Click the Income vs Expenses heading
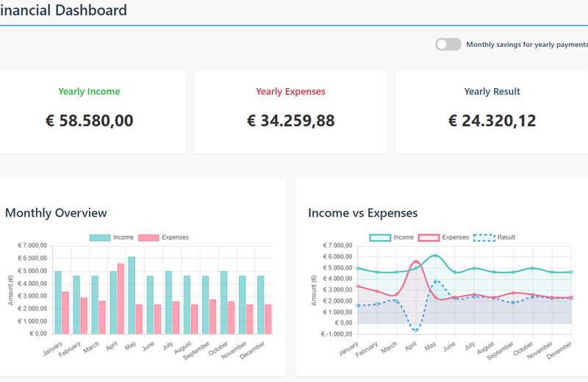Viewport: 588px width, 382px height. (362, 213)
